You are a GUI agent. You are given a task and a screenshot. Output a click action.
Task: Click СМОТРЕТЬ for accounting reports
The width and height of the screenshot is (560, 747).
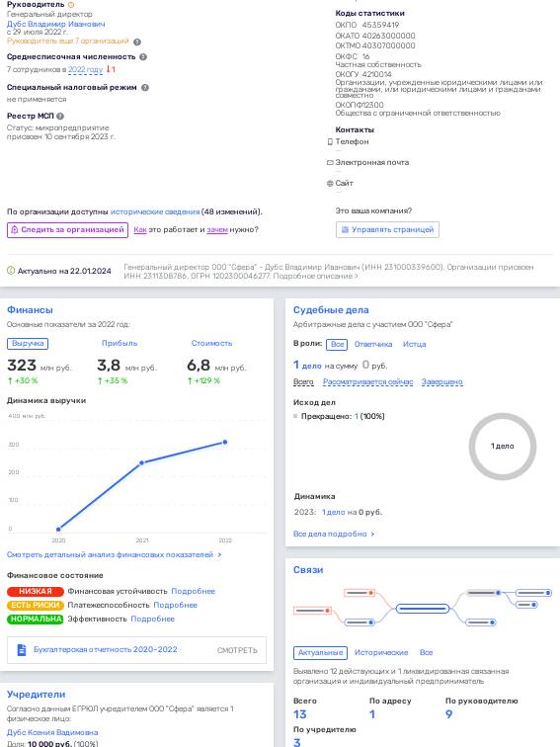coord(237,650)
